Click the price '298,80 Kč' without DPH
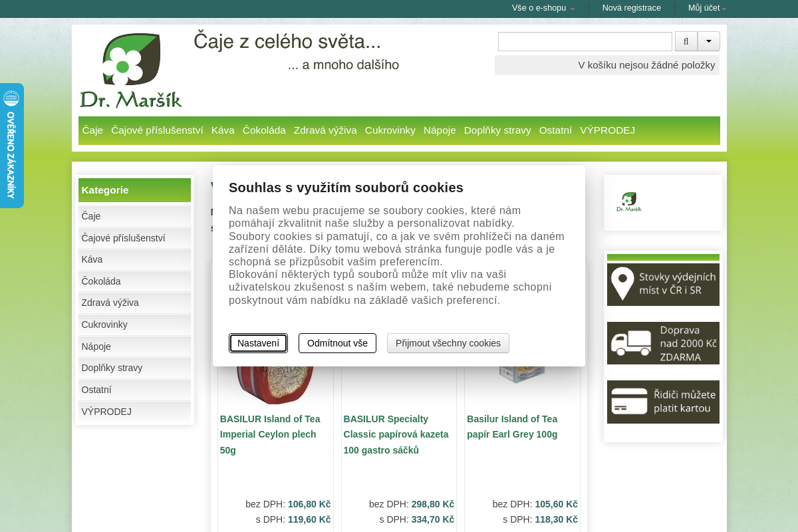 click(x=433, y=504)
